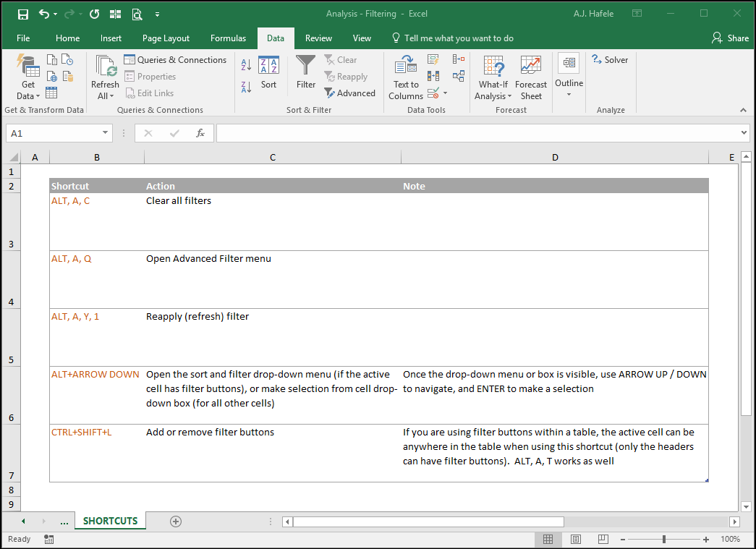756x549 pixels.
Task: Toggle the Filter funnel button
Action: [306, 73]
